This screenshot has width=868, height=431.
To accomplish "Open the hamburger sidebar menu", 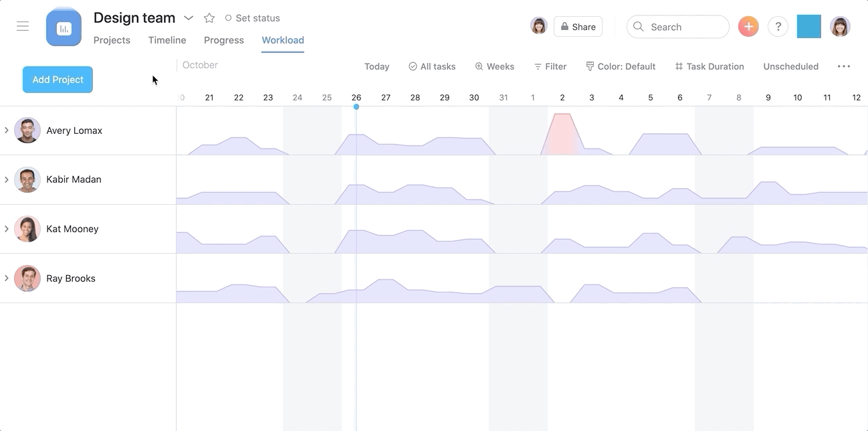I will (x=23, y=26).
